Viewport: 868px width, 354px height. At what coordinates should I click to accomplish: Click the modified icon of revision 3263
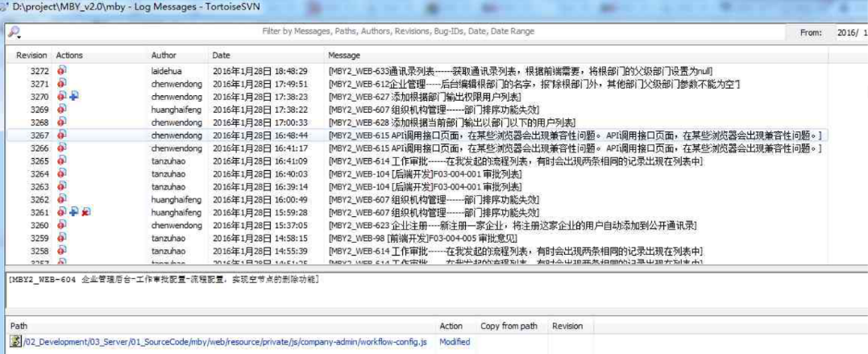(x=62, y=186)
